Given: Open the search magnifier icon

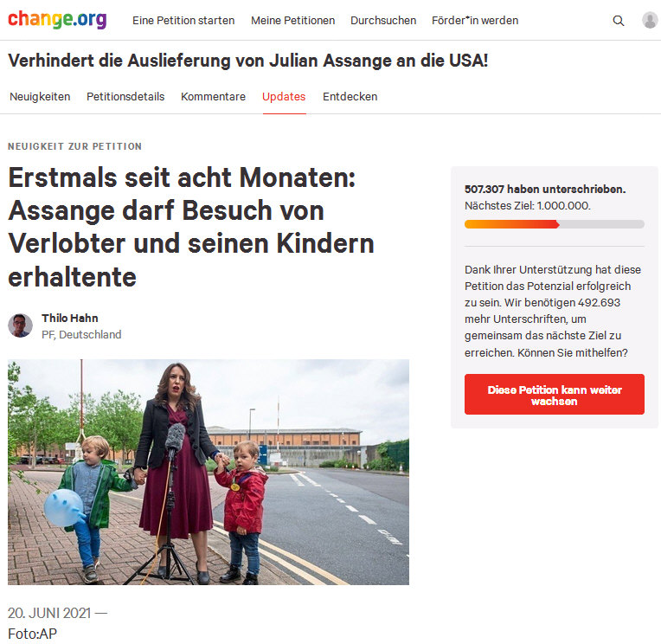Looking at the screenshot, I should (618, 21).
